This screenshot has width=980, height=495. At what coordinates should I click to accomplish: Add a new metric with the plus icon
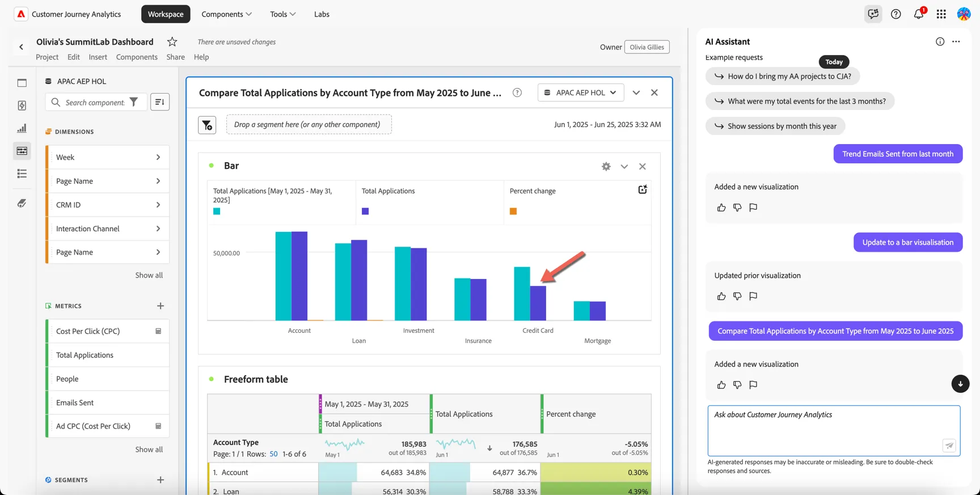pyautogui.click(x=160, y=306)
